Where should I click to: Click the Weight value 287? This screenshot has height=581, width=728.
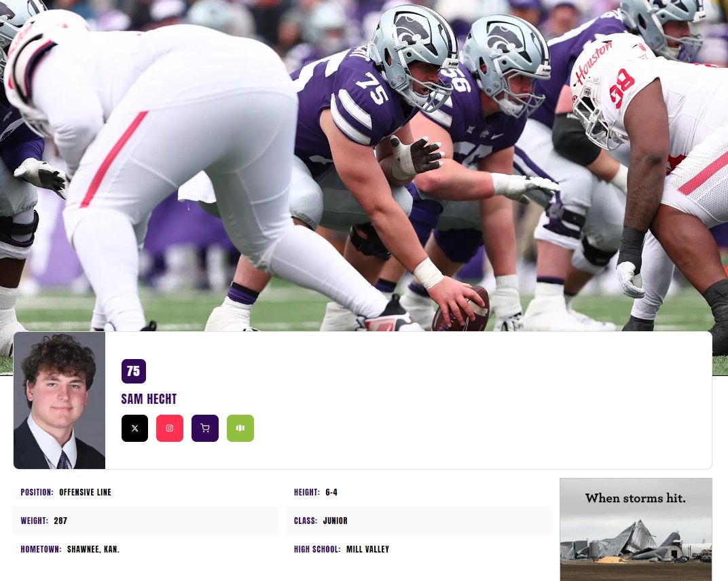(60, 521)
